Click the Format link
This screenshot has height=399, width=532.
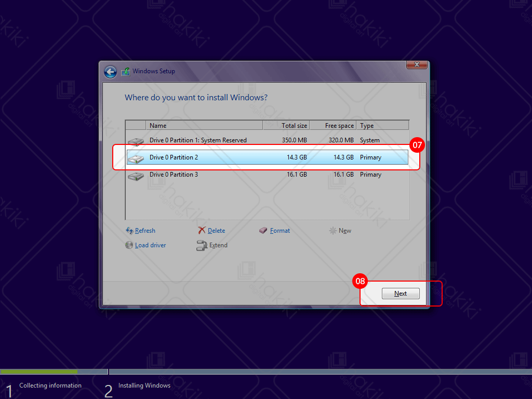[x=280, y=231]
